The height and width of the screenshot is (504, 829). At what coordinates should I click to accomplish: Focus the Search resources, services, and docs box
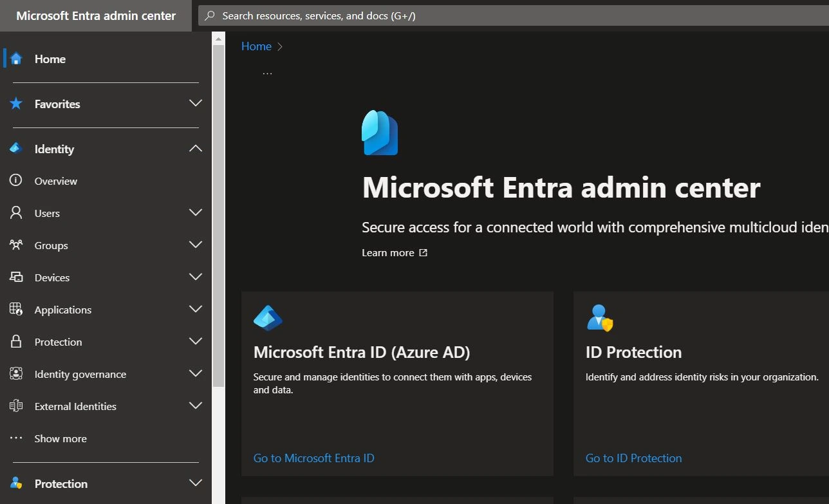pyautogui.click(x=514, y=15)
